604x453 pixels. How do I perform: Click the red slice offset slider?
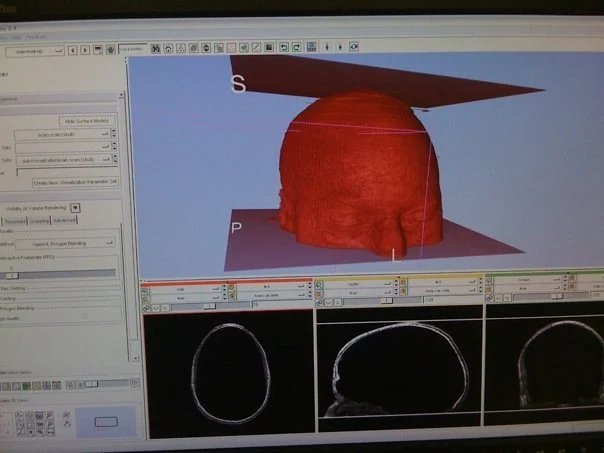click(210, 306)
